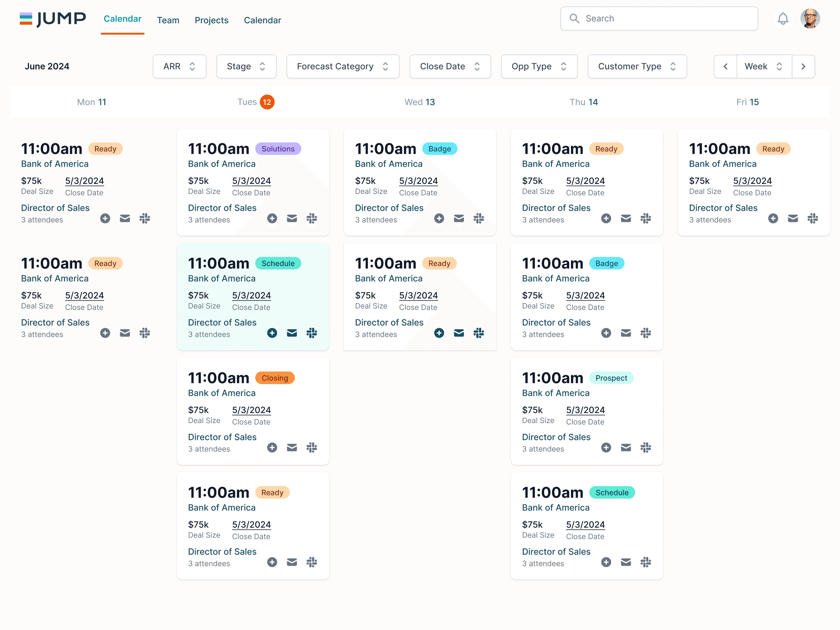This screenshot has width=840, height=630.
Task: Click mail icon on Tuesday Closing card
Action: [x=292, y=447]
